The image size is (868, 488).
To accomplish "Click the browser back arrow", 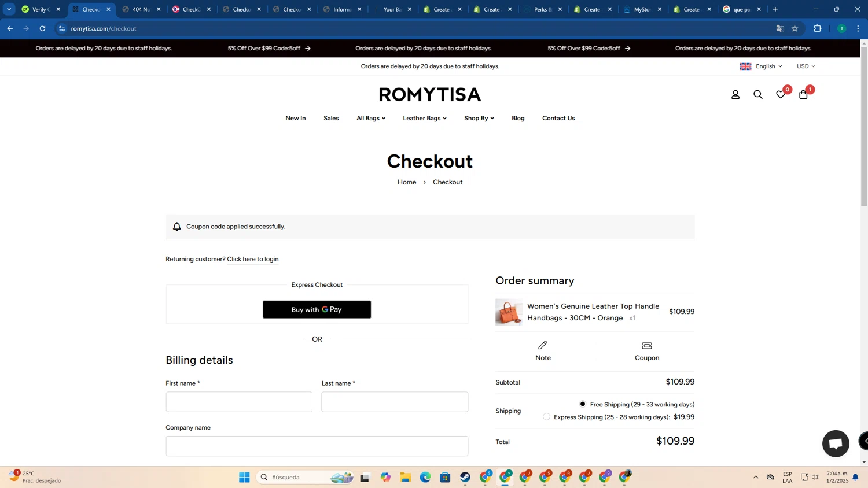I will tap(10, 28).
